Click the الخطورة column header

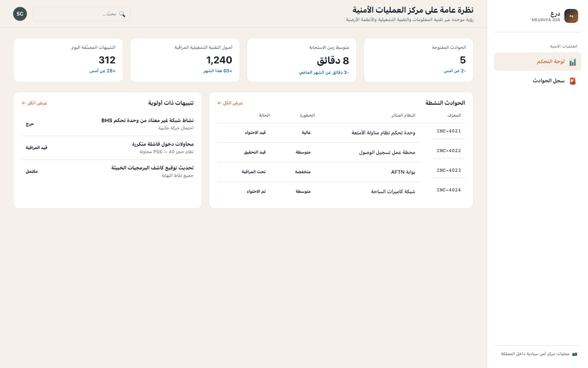(x=307, y=115)
